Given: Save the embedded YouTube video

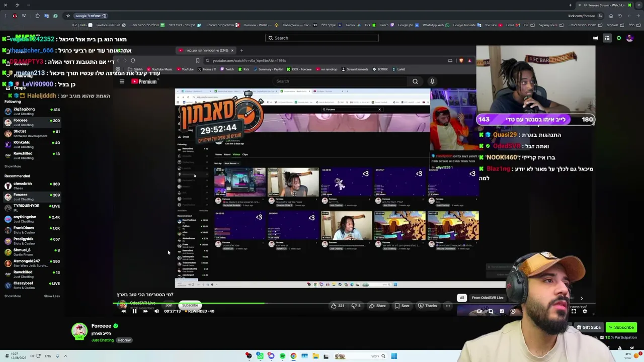Looking at the screenshot, I should 401,306.
